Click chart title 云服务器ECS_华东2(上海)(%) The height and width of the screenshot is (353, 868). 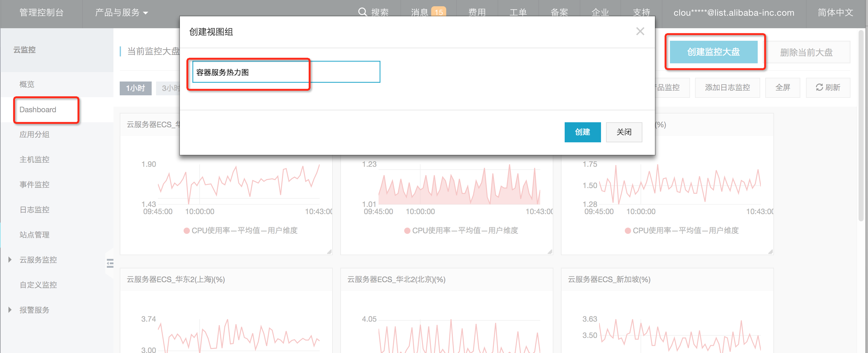pos(175,280)
